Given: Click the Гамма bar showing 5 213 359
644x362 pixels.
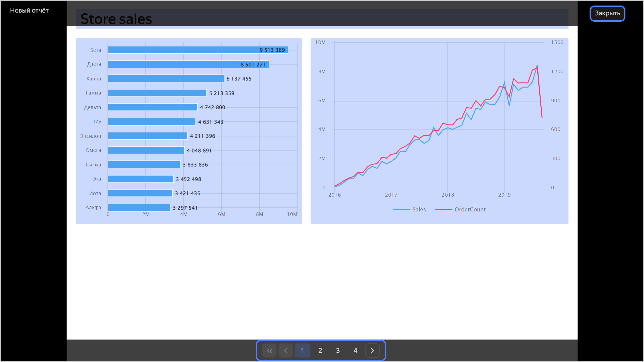Looking at the screenshot, I should click(x=157, y=93).
